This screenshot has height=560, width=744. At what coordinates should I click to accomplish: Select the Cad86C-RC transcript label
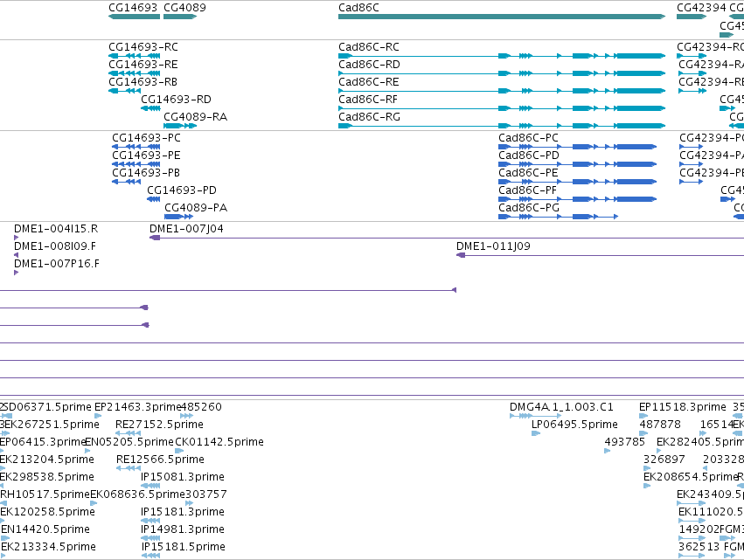pyautogui.click(x=369, y=47)
